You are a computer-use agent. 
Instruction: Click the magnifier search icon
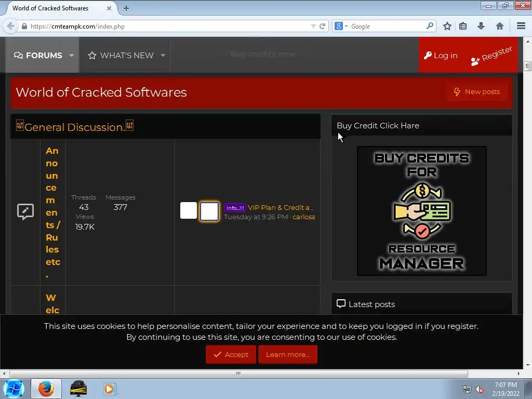(x=430, y=26)
